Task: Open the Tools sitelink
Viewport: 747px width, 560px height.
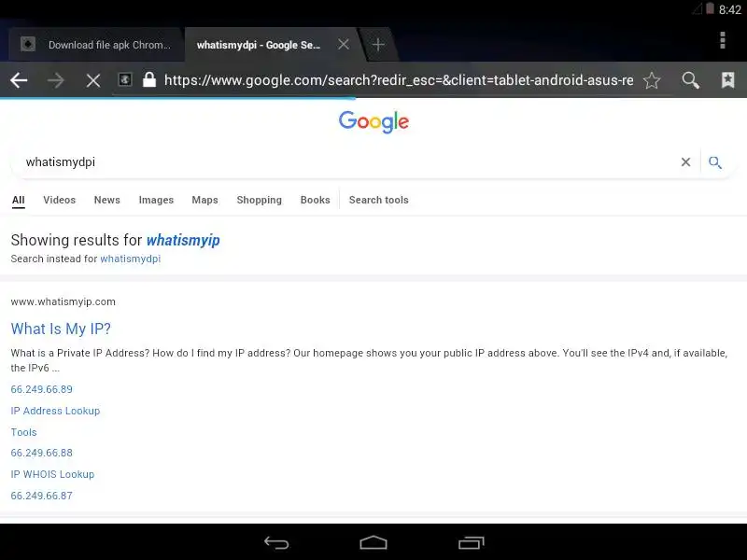Action: [x=24, y=432]
